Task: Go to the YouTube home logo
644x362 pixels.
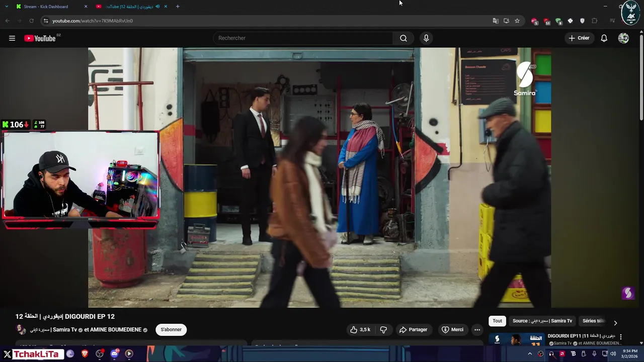Action: coord(40,38)
